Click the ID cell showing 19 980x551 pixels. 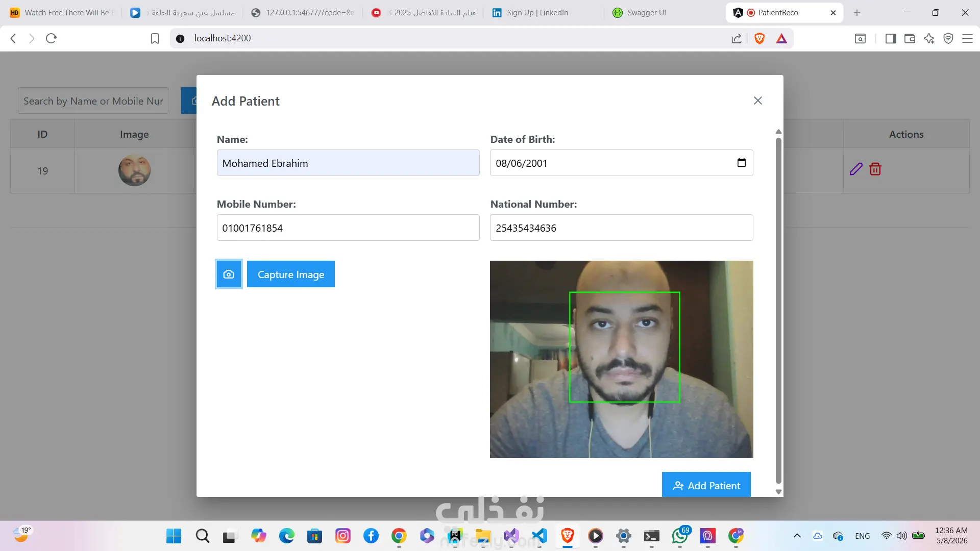pyautogui.click(x=42, y=171)
